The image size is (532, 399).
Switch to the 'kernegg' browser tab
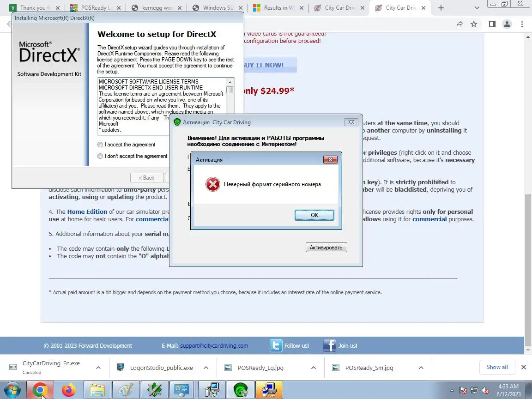pyautogui.click(x=157, y=8)
